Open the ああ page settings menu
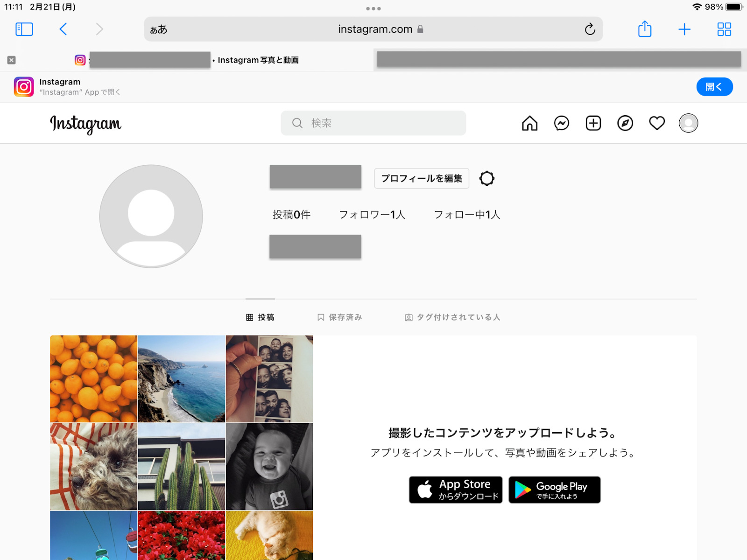Image resolution: width=747 pixels, height=560 pixels. [159, 29]
